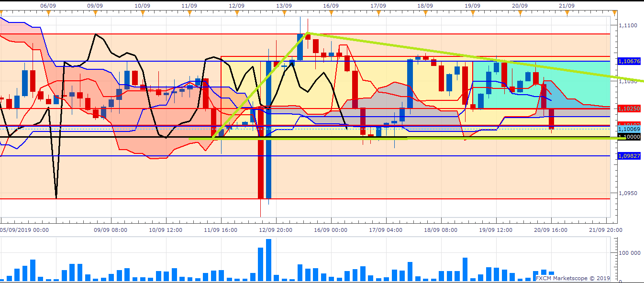Click the 05/09/2019 00:00 time axis label

24,229
